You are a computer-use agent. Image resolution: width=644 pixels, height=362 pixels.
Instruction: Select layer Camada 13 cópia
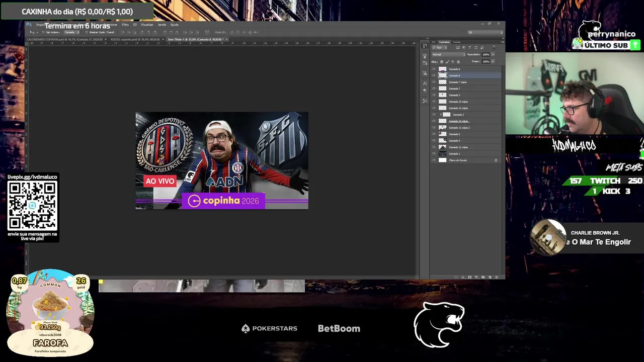point(465,102)
